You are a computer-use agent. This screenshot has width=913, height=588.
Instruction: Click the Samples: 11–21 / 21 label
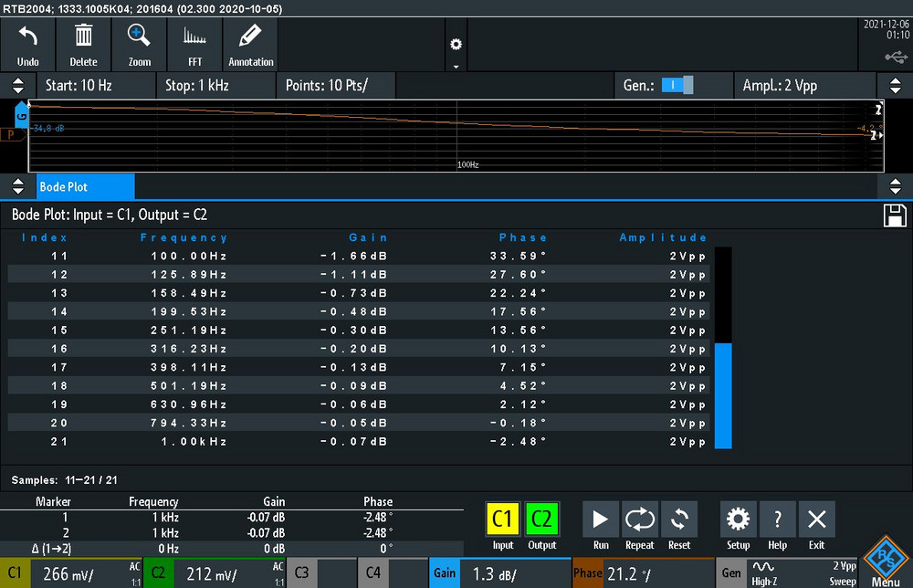pyautogui.click(x=65, y=480)
